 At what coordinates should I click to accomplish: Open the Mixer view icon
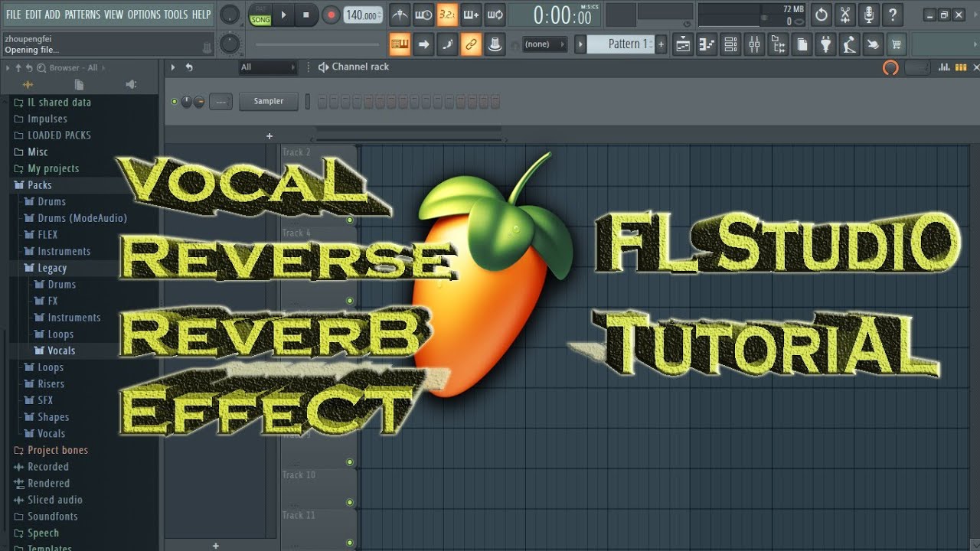pyautogui.click(x=754, y=44)
